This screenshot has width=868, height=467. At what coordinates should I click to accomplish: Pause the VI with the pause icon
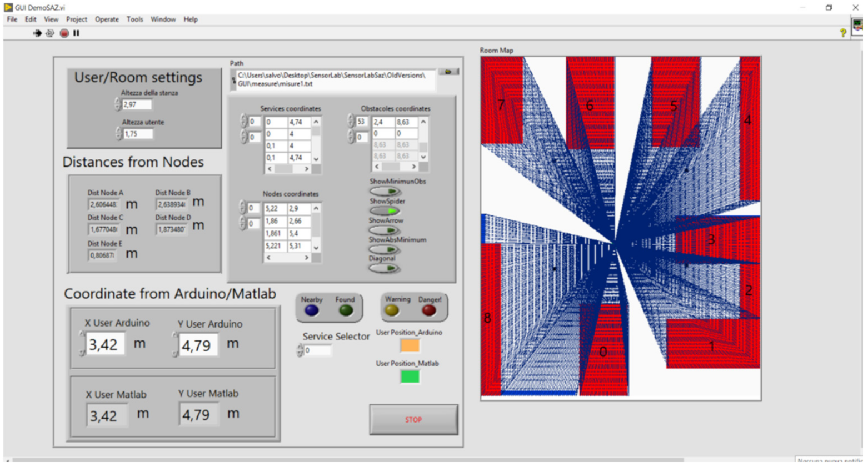[x=76, y=33]
